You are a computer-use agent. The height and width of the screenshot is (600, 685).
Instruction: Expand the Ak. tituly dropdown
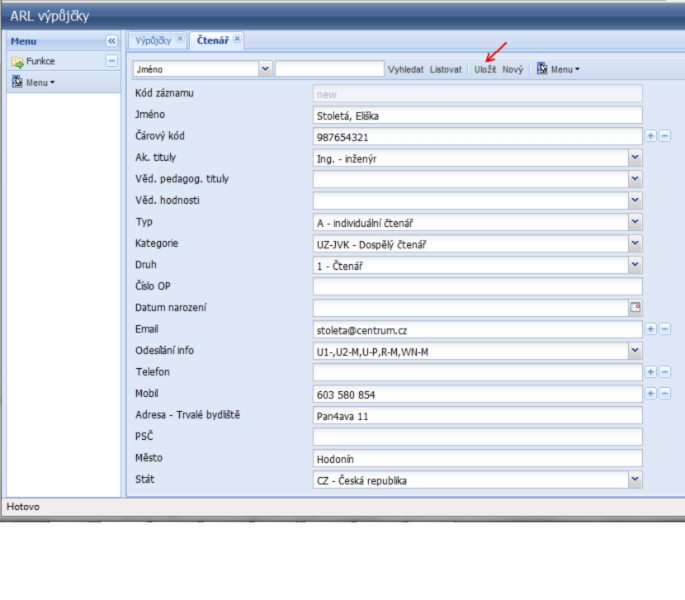(635, 157)
